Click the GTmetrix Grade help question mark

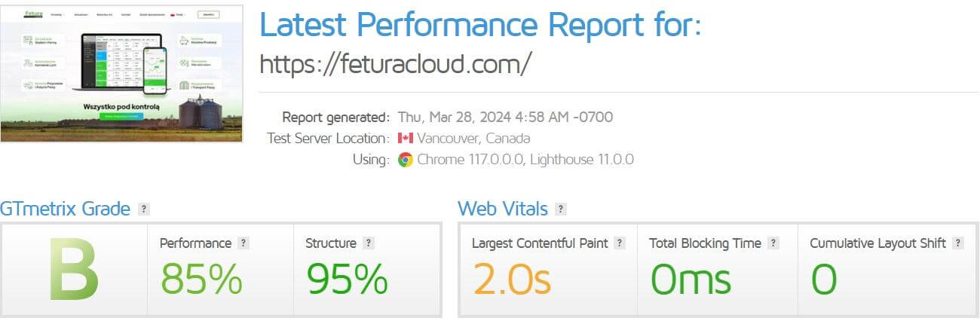(144, 209)
